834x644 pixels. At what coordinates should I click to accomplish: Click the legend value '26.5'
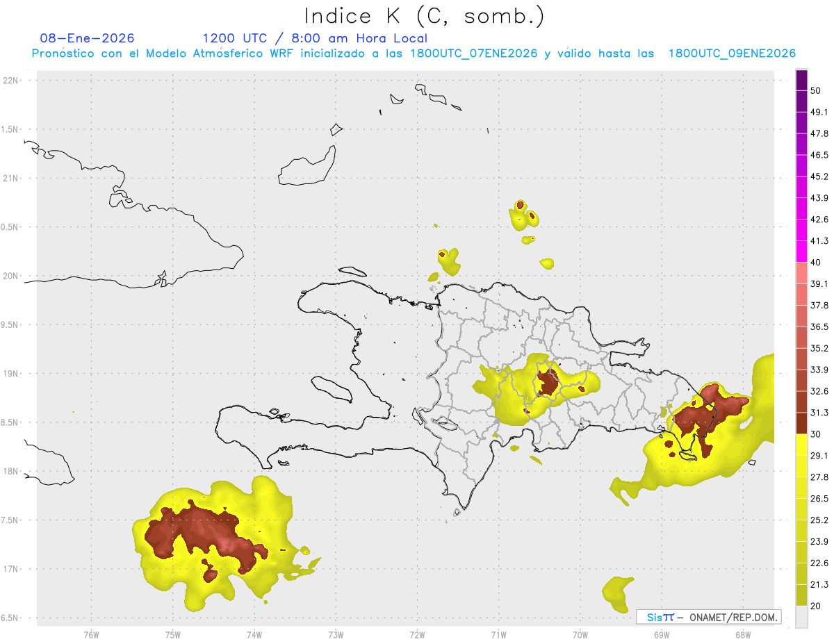pos(819,498)
